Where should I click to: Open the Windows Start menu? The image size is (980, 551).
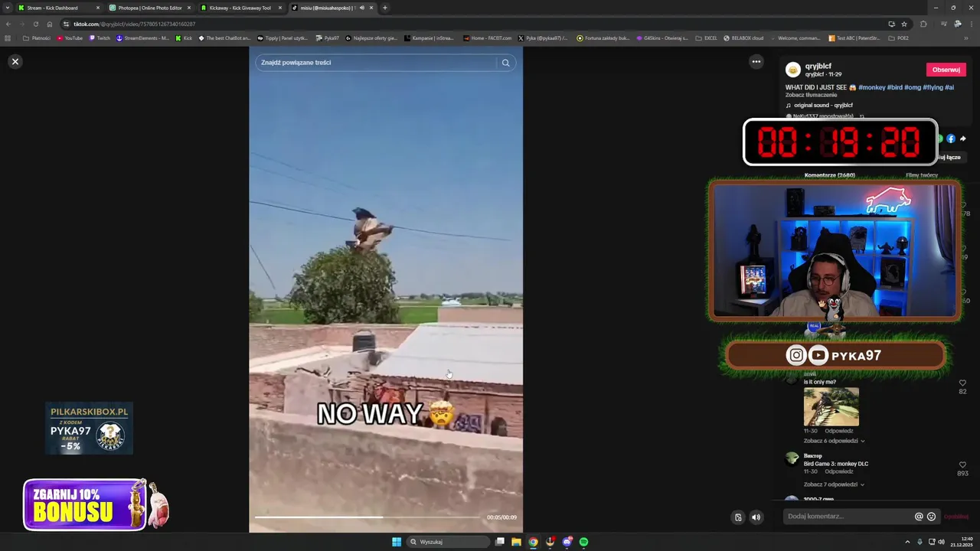(x=397, y=542)
